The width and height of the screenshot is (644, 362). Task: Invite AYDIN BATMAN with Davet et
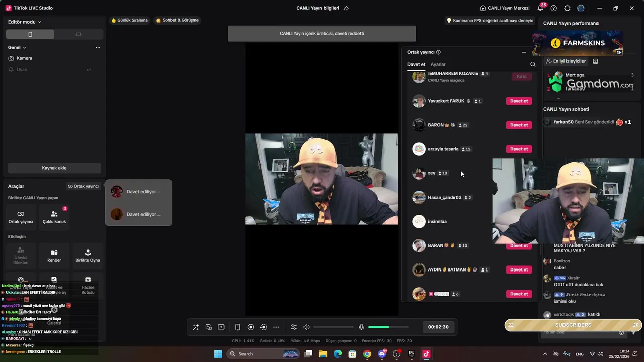click(x=519, y=269)
